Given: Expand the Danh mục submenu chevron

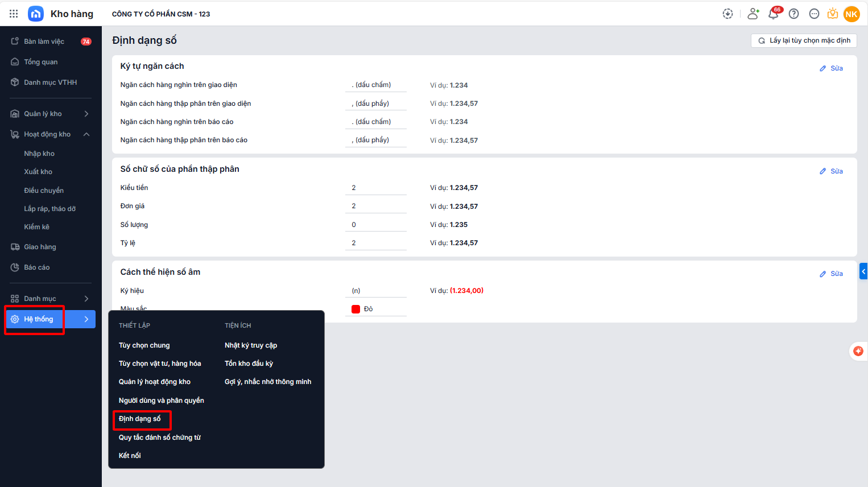Looking at the screenshot, I should [x=86, y=299].
